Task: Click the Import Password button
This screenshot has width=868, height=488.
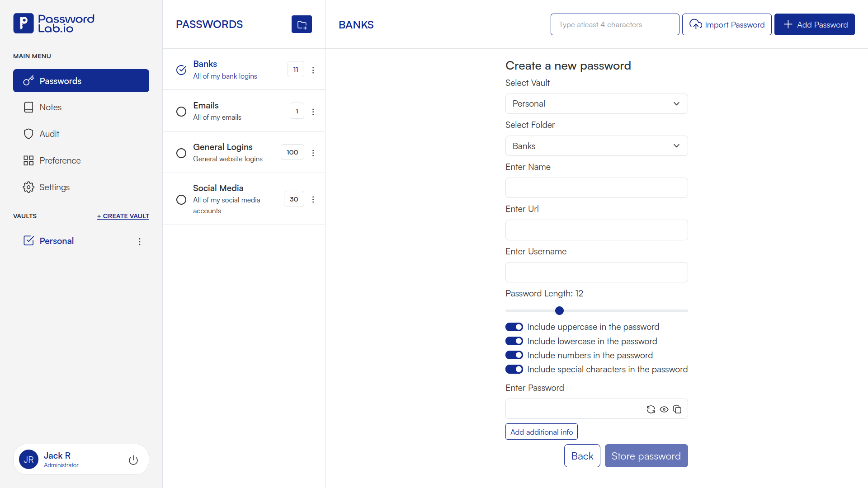Action: click(x=726, y=24)
